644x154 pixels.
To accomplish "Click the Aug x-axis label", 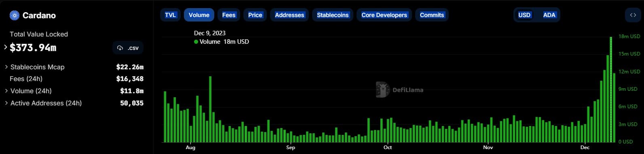I will [190, 148].
